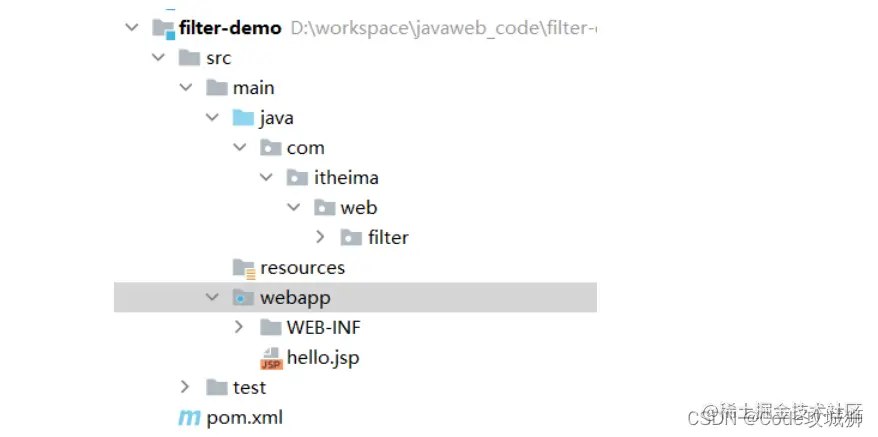The image size is (878, 437).
Task: Expand the WEB-INF folder arrow
Action: (239, 327)
